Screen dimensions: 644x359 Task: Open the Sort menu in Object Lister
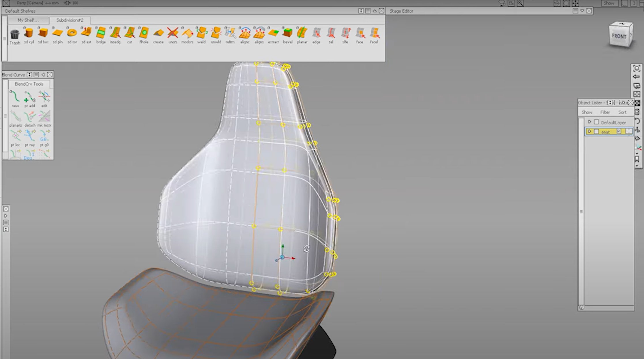point(622,112)
